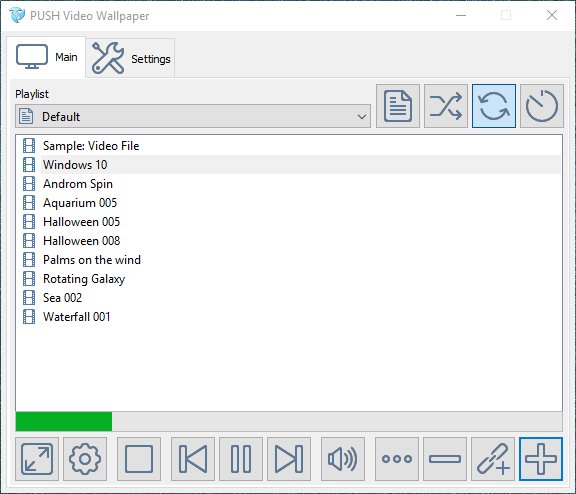Open the playlist timer interval button
The height and width of the screenshot is (494, 576).
point(542,106)
